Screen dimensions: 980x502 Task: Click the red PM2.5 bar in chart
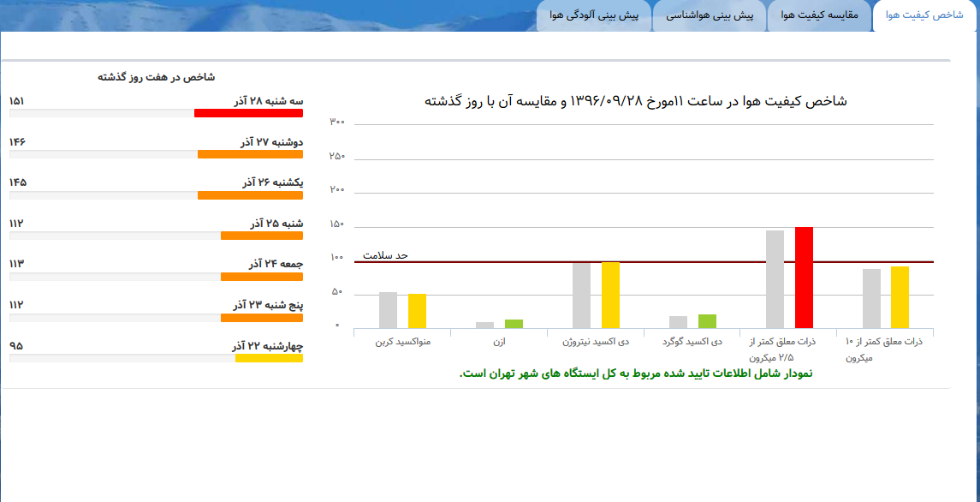click(x=804, y=278)
